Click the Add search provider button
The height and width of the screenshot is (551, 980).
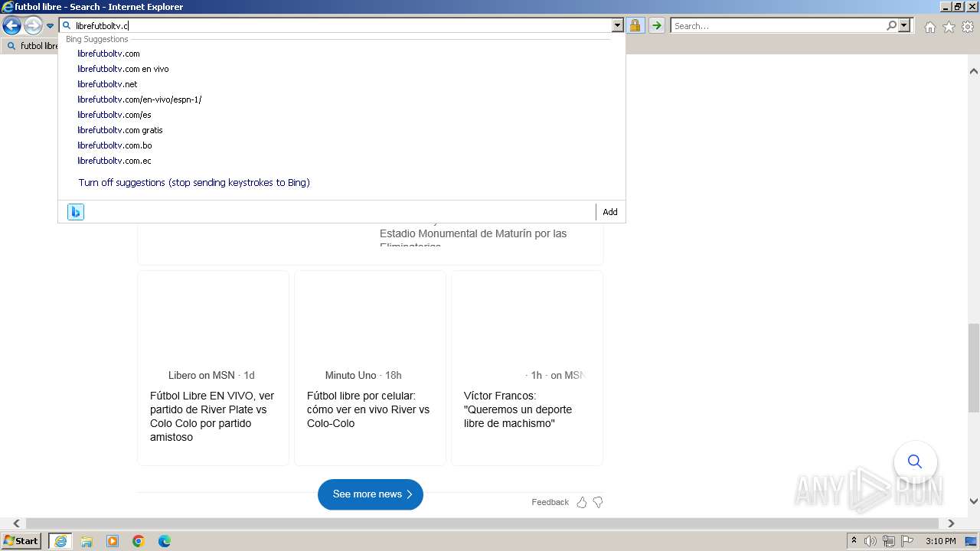610,212
